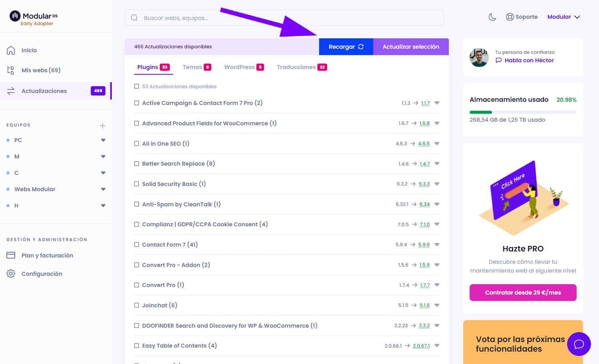Switch to the Plugins tab
This screenshot has width=599, height=364.
(x=153, y=67)
